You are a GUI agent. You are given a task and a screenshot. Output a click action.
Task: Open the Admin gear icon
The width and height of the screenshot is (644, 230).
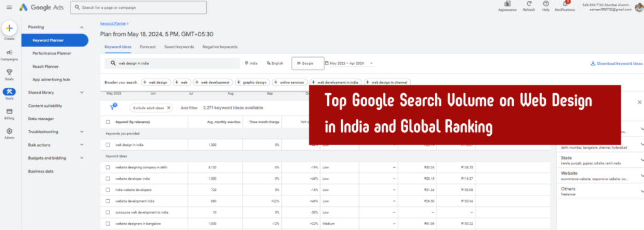tap(9, 131)
